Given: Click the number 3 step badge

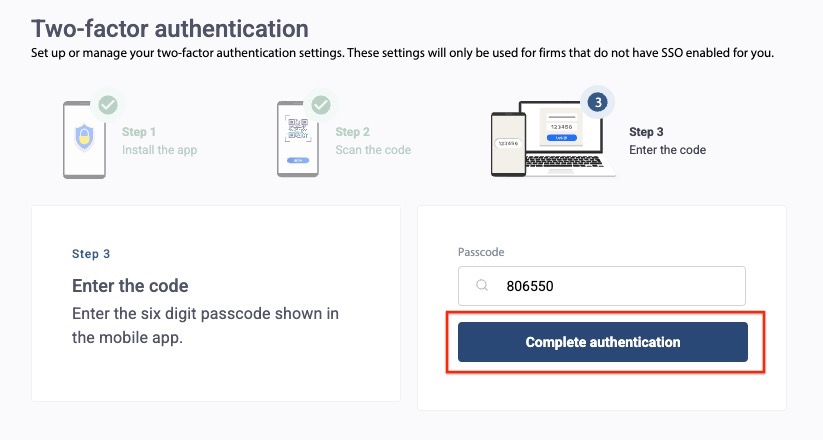Looking at the screenshot, I should click(x=597, y=102).
